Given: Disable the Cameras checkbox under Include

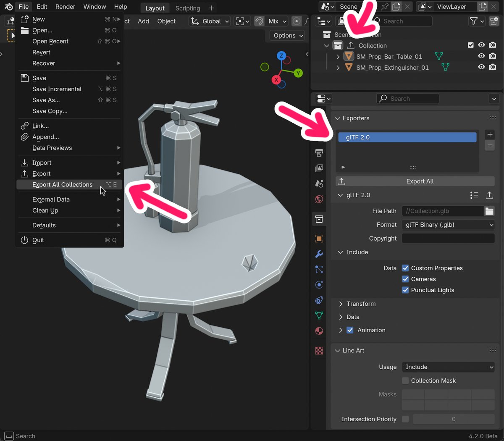Looking at the screenshot, I should point(405,279).
